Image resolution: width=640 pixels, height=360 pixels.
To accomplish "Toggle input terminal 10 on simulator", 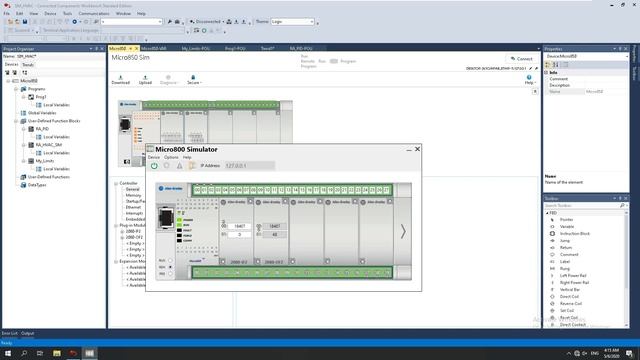I will [x=267, y=190].
